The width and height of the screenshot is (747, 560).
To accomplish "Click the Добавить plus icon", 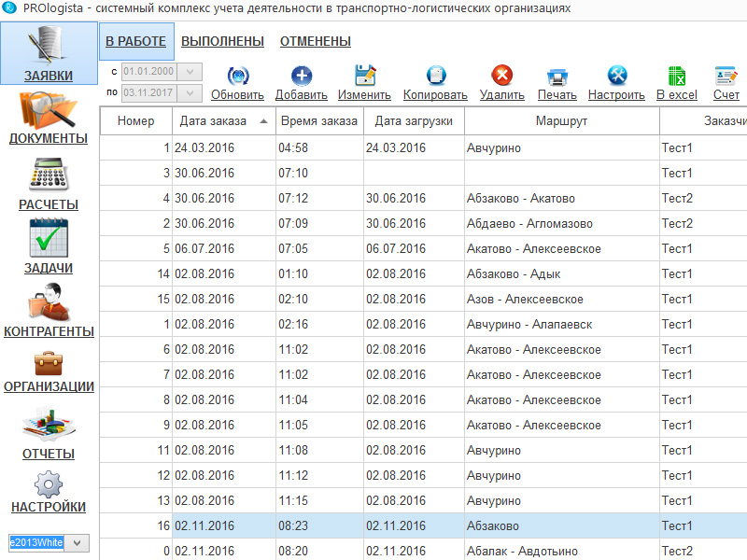I will tap(301, 76).
